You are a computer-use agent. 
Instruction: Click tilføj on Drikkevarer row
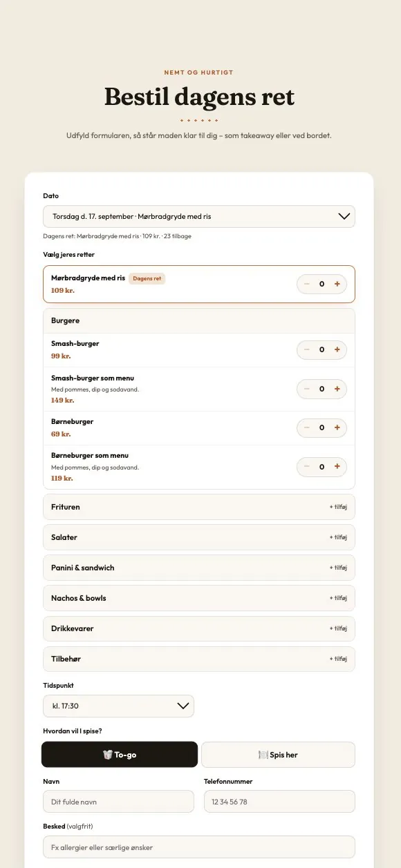tap(338, 628)
